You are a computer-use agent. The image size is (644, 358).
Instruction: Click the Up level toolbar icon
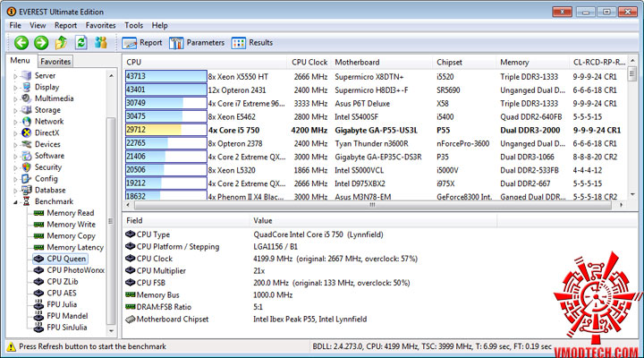click(61, 42)
